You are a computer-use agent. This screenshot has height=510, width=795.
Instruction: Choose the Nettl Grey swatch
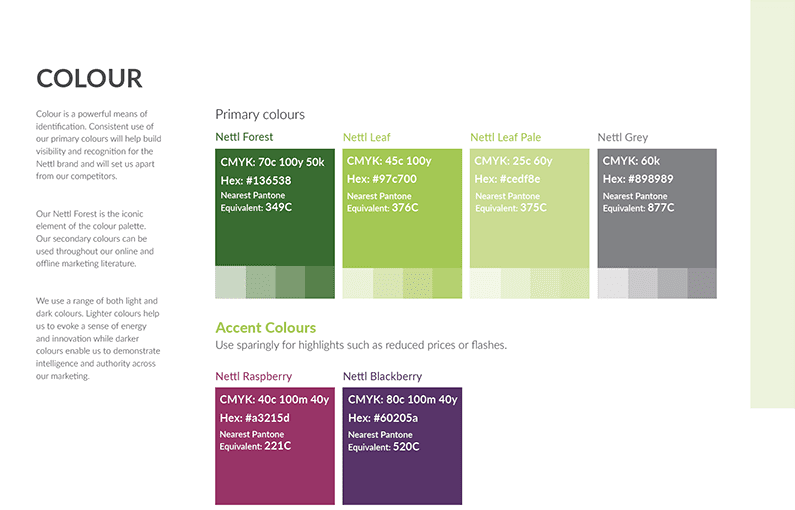[657, 208]
